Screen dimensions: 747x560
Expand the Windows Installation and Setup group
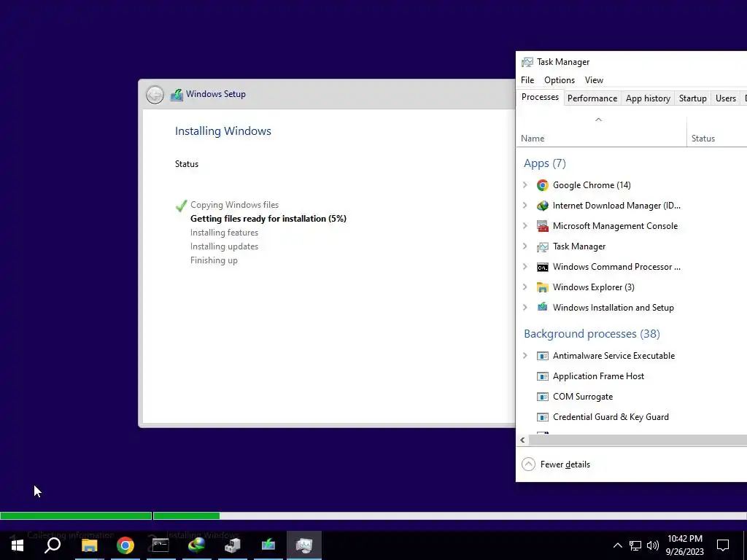[525, 308]
